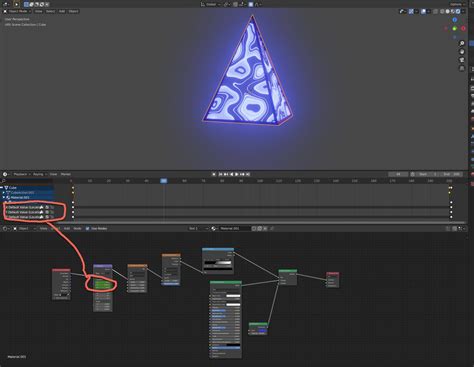The height and width of the screenshot is (367, 474).
Task: Toggle X-ray mode in viewport header
Action: point(435,11)
